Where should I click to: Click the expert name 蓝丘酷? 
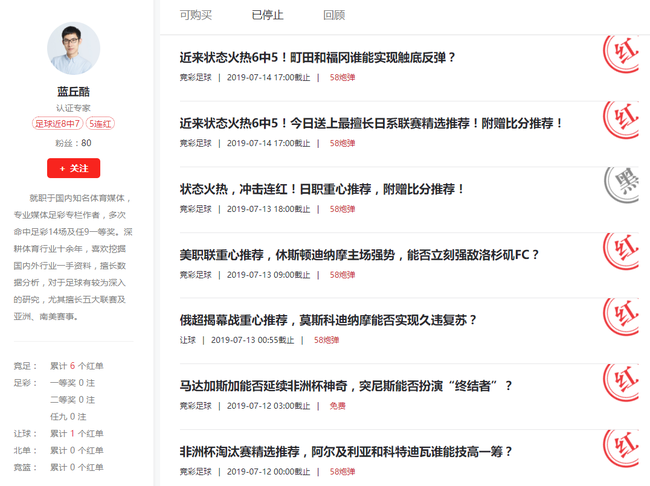tap(73, 92)
